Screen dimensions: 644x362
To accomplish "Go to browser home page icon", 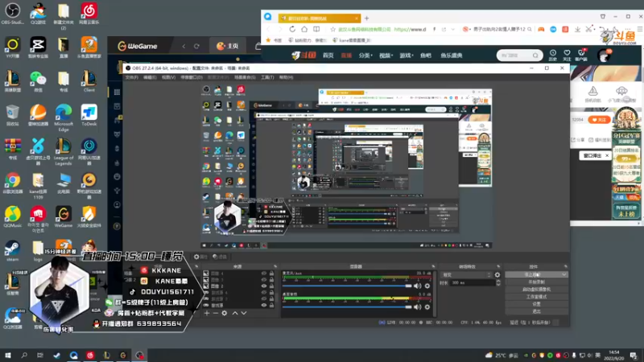I will (304, 29).
